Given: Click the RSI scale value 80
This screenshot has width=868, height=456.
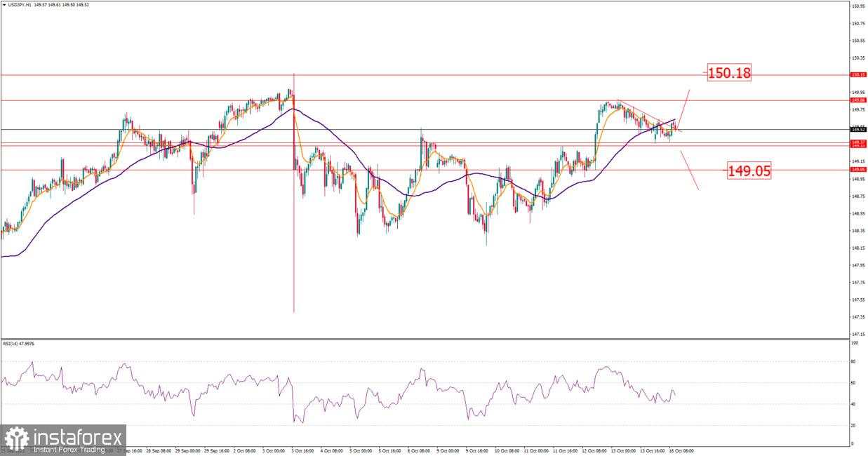Looking at the screenshot, I should 853,362.
